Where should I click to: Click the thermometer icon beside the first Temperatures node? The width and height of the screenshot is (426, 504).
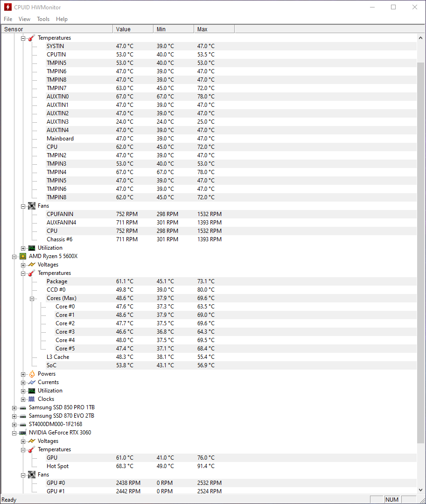pyautogui.click(x=31, y=38)
